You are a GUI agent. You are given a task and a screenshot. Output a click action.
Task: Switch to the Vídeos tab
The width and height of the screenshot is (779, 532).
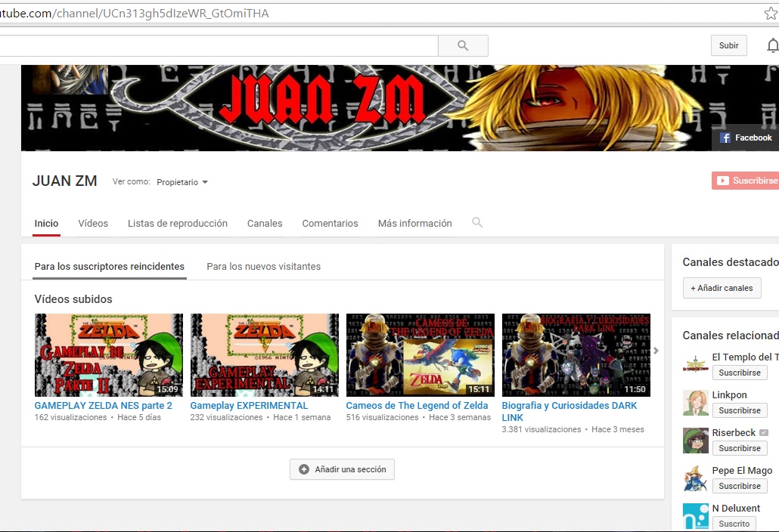93,224
